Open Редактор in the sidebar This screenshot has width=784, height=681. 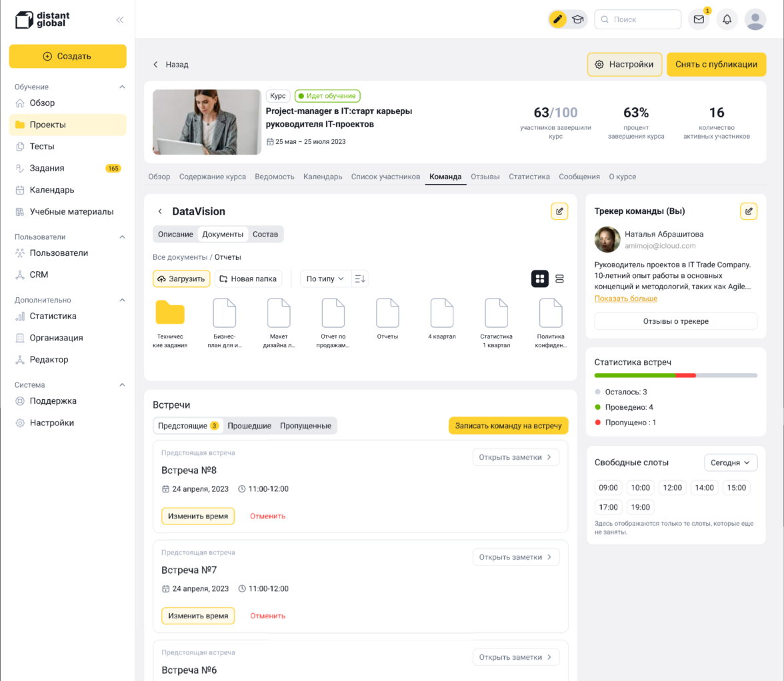click(67, 360)
